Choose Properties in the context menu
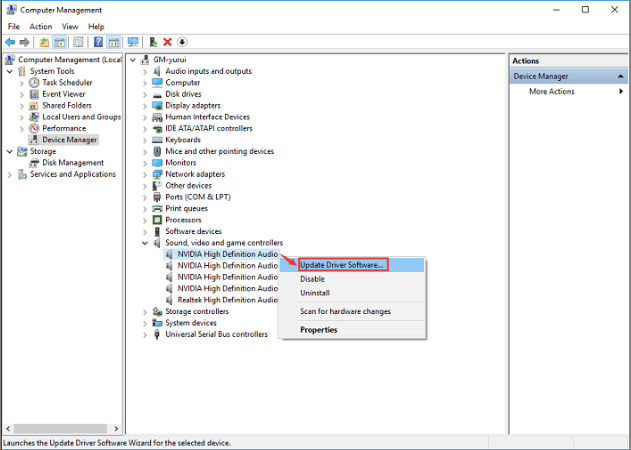Image resolution: width=631 pixels, height=450 pixels. coord(352,330)
